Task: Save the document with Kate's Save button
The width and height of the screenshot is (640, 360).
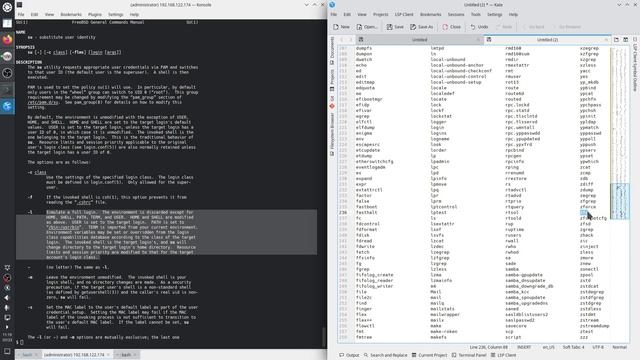Action: (395, 27)
